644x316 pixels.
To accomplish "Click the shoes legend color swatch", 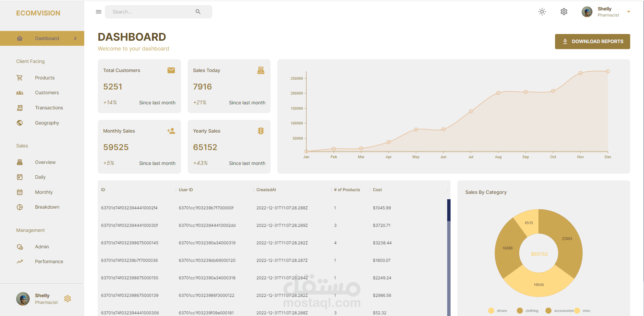I will pos(491,311).
